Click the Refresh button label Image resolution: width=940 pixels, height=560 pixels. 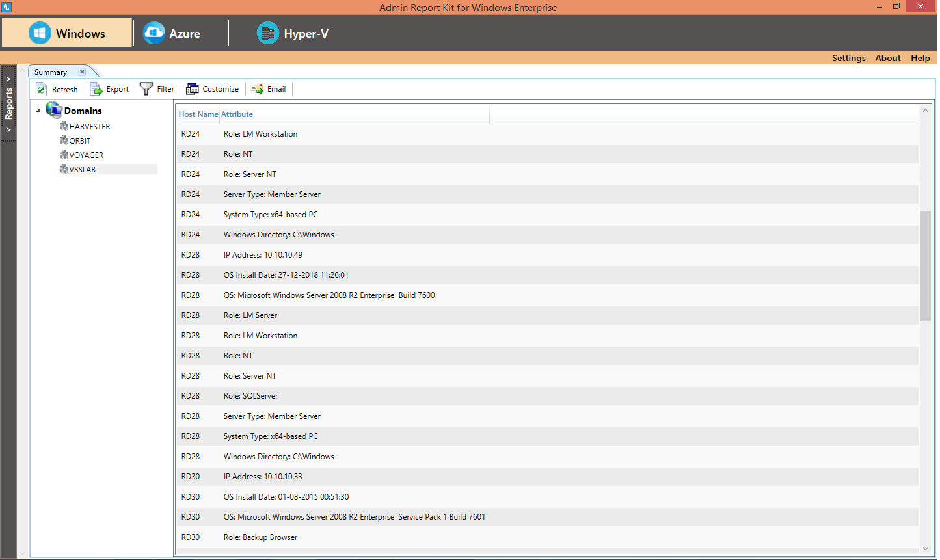(x=65, y=90)
